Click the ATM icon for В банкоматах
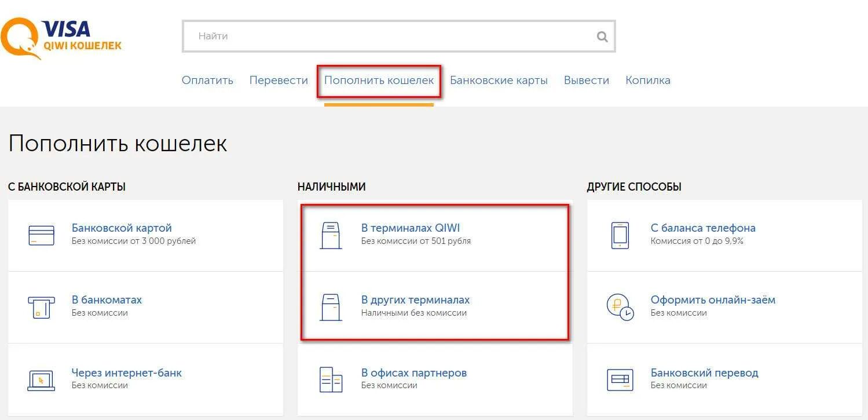868x420 pixels. coord(41,307)
